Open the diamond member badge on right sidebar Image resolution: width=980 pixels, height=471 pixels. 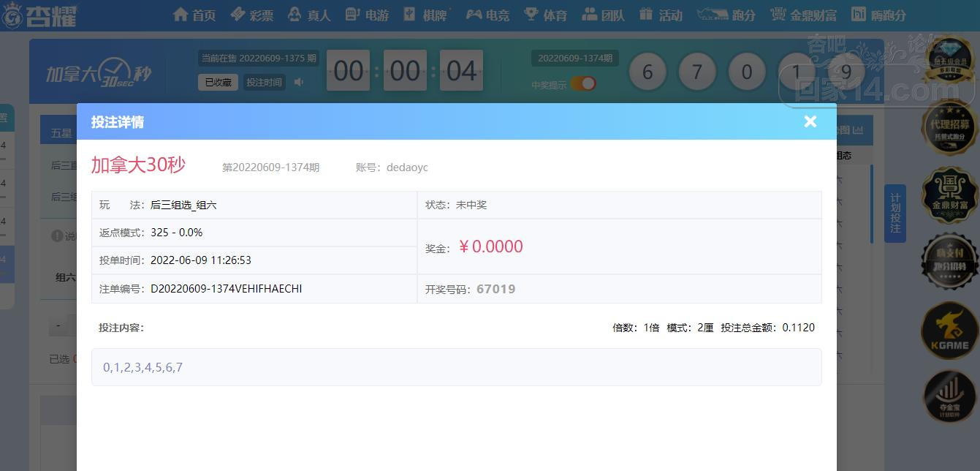point(949,62)
